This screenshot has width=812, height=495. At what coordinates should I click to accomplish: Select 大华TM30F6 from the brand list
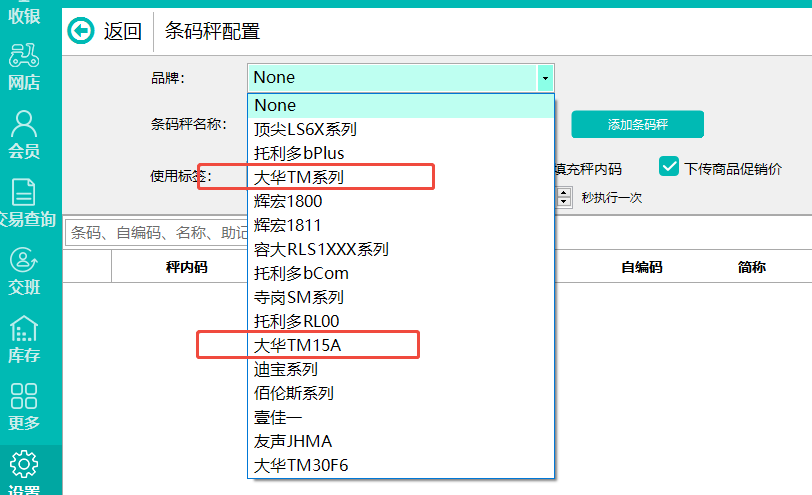pyautogui.click(x=401, y=465)
